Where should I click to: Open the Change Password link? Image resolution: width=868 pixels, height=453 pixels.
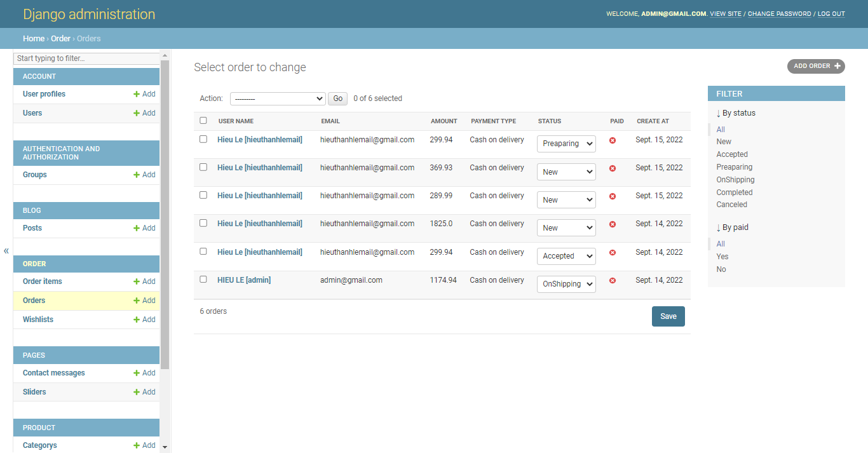[780, 14]
